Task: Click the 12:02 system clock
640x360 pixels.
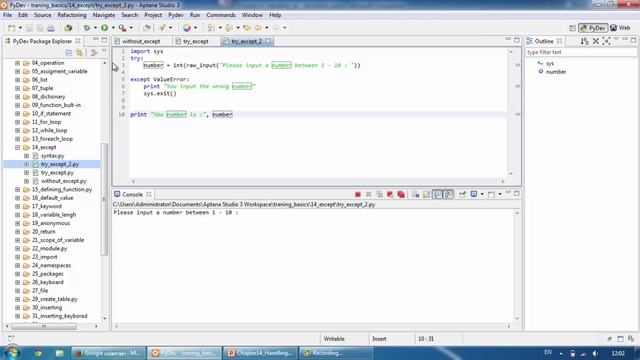Action: [x=618, y=353]
